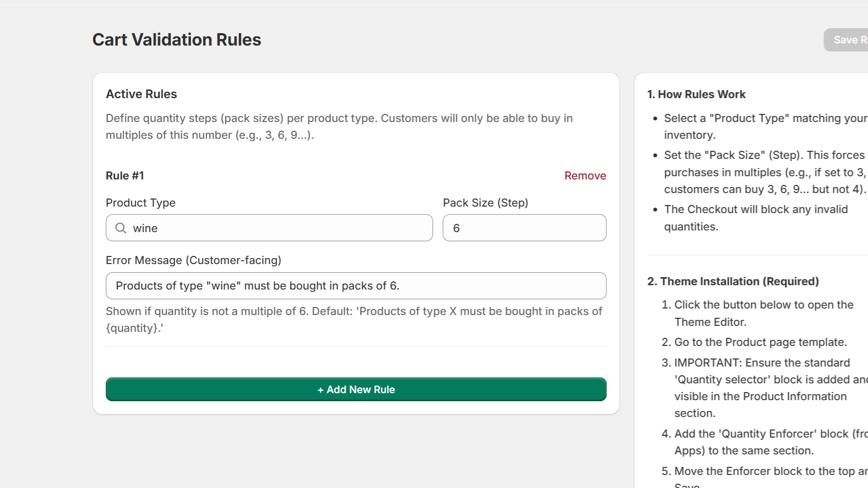Click the 'Theme Installation (Required)' heading
The height and width of the screenshot is (488, 868).
(x=733, y=281)
